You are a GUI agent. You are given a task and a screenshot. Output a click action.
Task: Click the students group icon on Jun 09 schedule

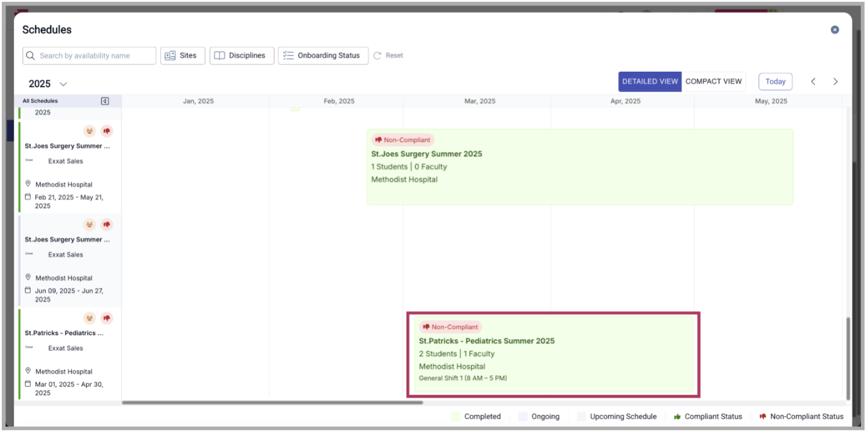[x=89, y=225]
